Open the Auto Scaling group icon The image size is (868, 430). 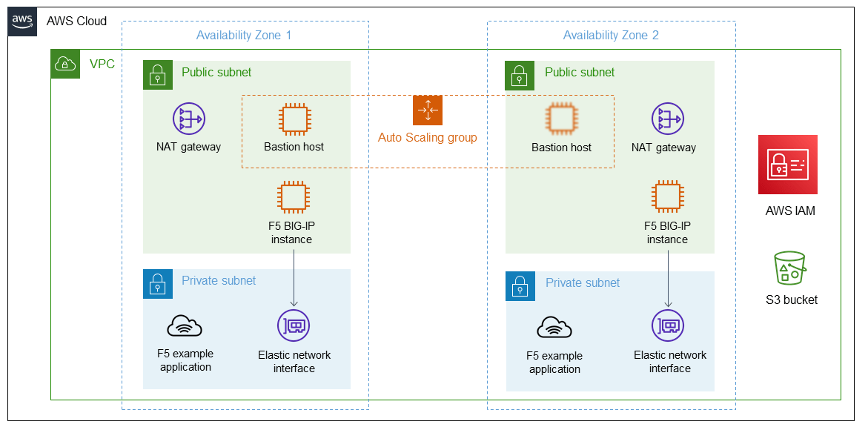click(427, 110)
